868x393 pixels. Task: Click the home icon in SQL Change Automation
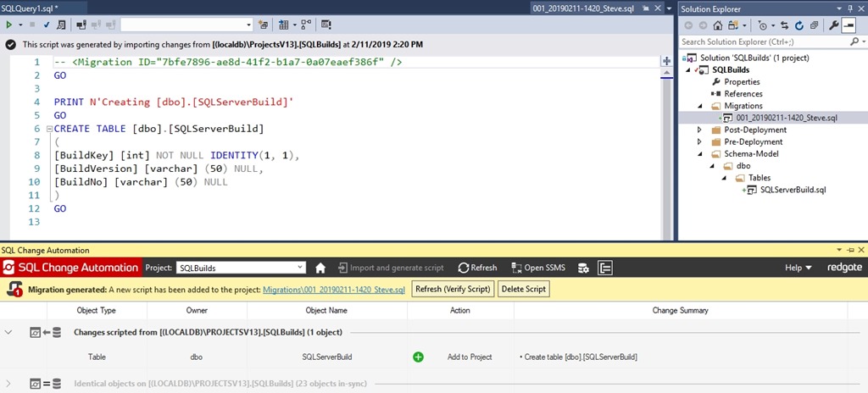pyautogui.click(x=320, y=268)
